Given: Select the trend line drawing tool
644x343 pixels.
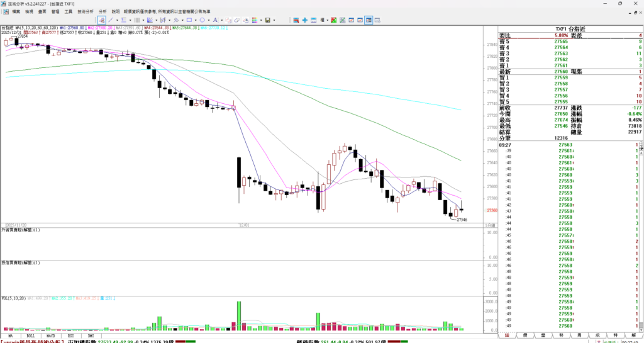Looking at the screenshot, I should click(109, 20).
